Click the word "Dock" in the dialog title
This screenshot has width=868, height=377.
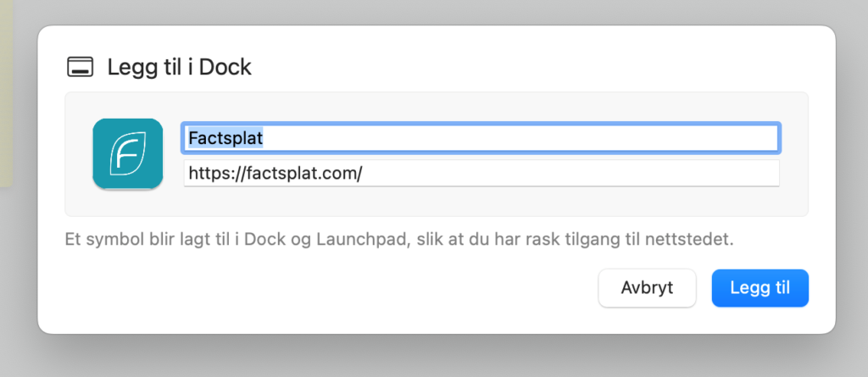(x=228, y=68)
